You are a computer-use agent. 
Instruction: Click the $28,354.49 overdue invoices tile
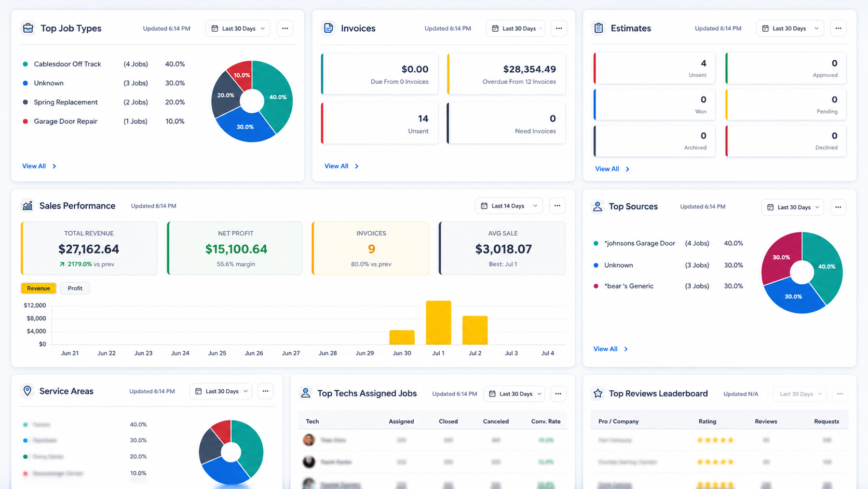point(506,74)
